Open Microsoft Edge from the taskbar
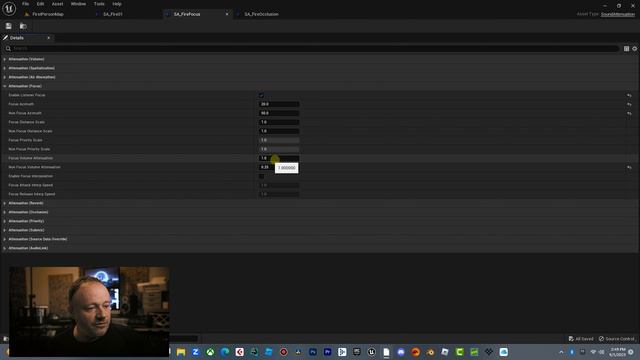 (225, 352)
